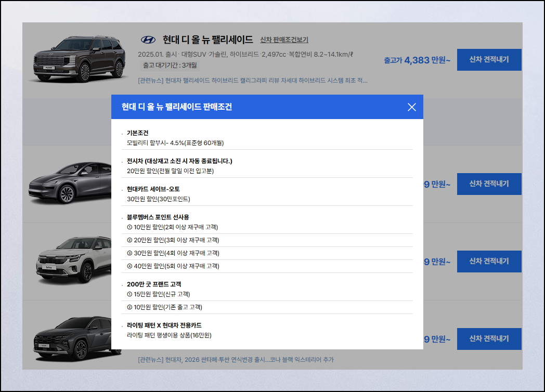Click 20만원 할인(전월 말일 이전 입고분)
This screenshot has width=545, height=392.
(x=171, y=171)
